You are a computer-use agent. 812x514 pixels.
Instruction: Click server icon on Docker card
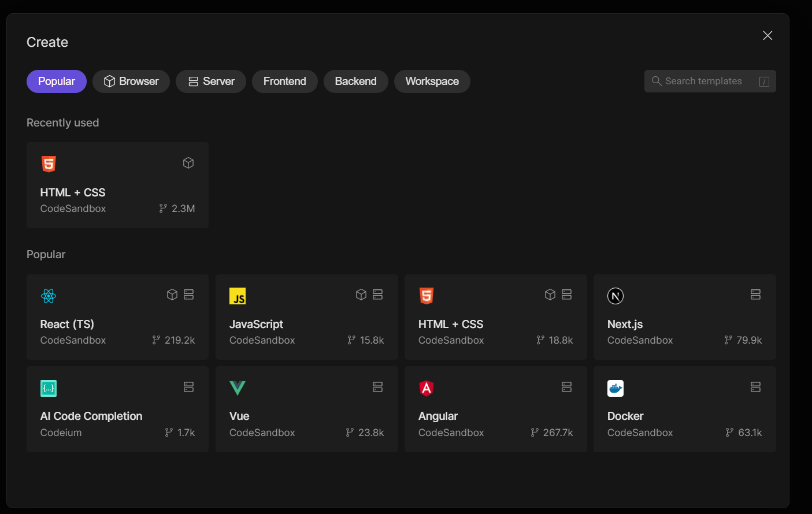(x=755, y=387)
